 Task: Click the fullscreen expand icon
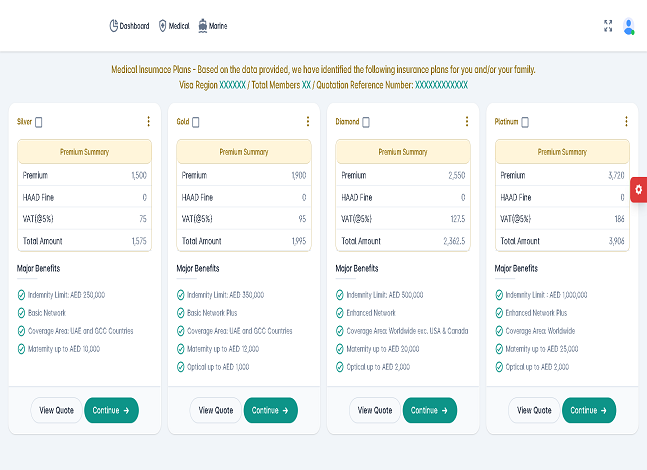[x=608, y=26]
